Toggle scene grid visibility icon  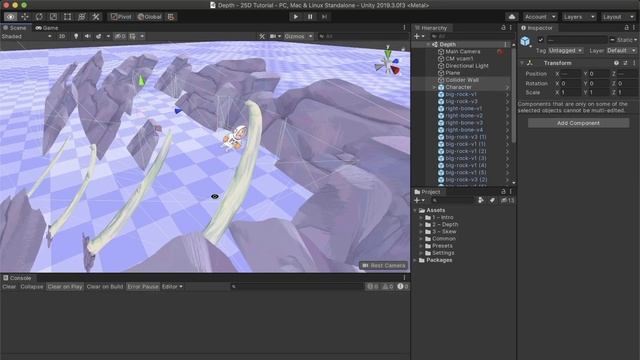click(133, 36)
